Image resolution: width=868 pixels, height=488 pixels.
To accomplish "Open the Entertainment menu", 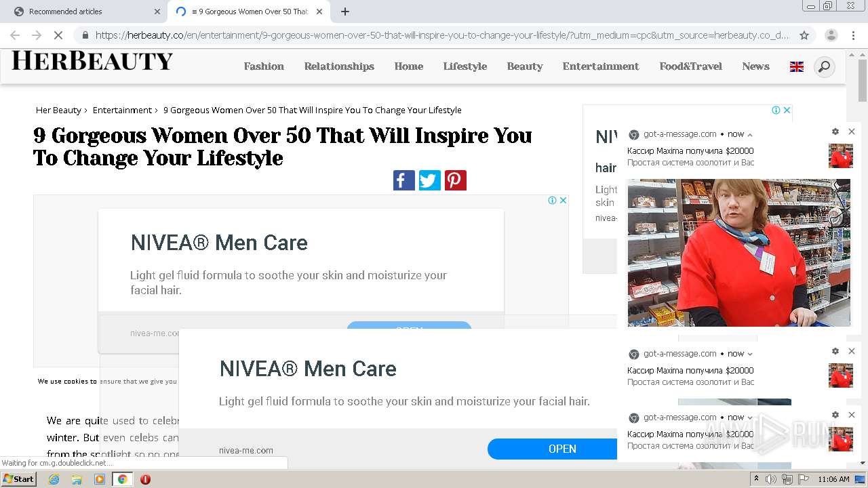I will [601, 66].
